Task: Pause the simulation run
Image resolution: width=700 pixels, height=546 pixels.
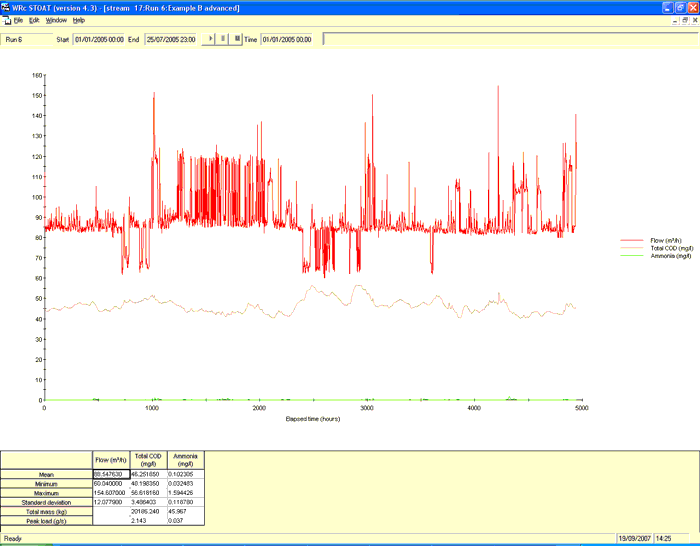Action: click(x=222, y=39)
